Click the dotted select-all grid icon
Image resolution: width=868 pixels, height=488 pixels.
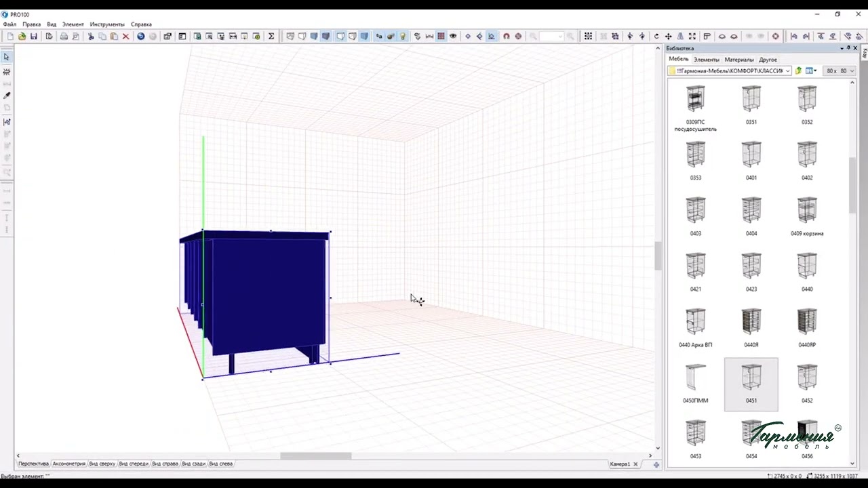588,37
